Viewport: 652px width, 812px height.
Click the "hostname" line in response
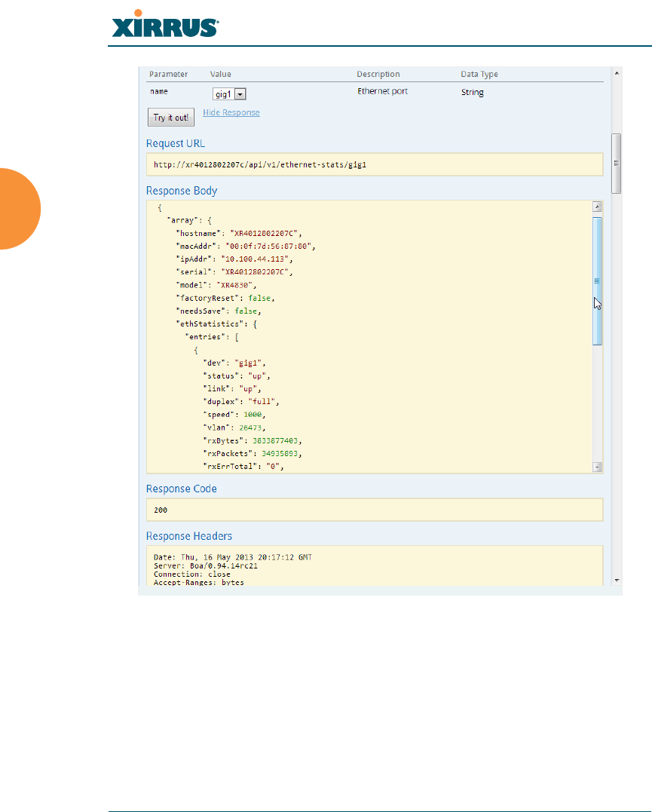(239, 233)
